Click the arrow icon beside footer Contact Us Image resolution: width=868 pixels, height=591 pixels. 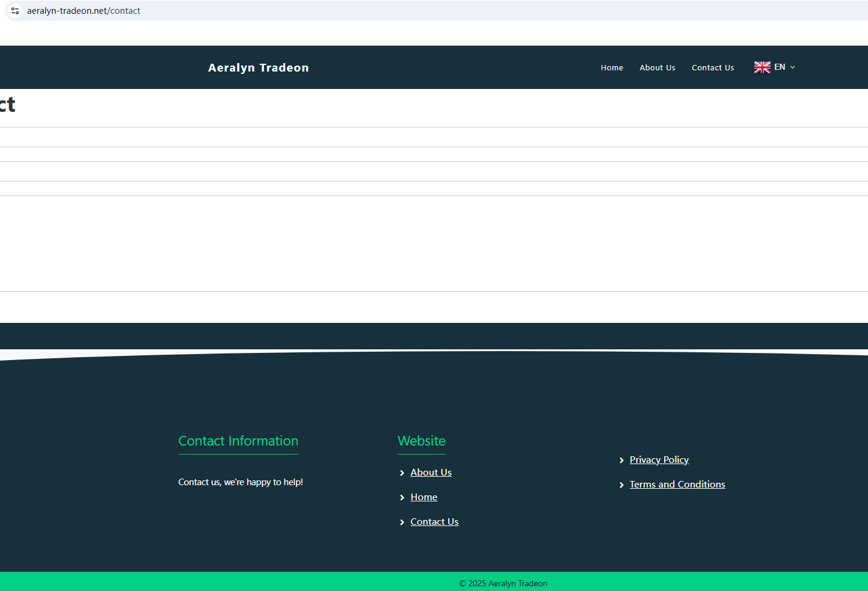402,522
